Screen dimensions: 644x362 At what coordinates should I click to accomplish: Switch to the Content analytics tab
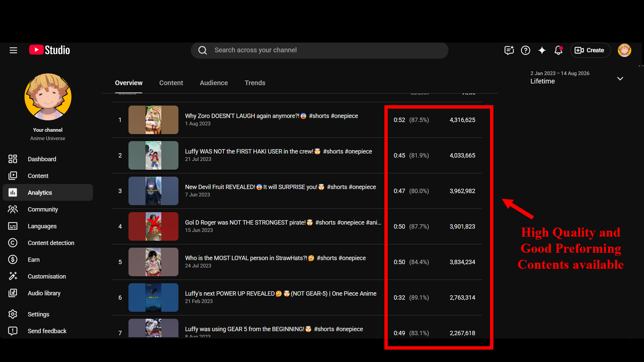click(x=171, y=83)
